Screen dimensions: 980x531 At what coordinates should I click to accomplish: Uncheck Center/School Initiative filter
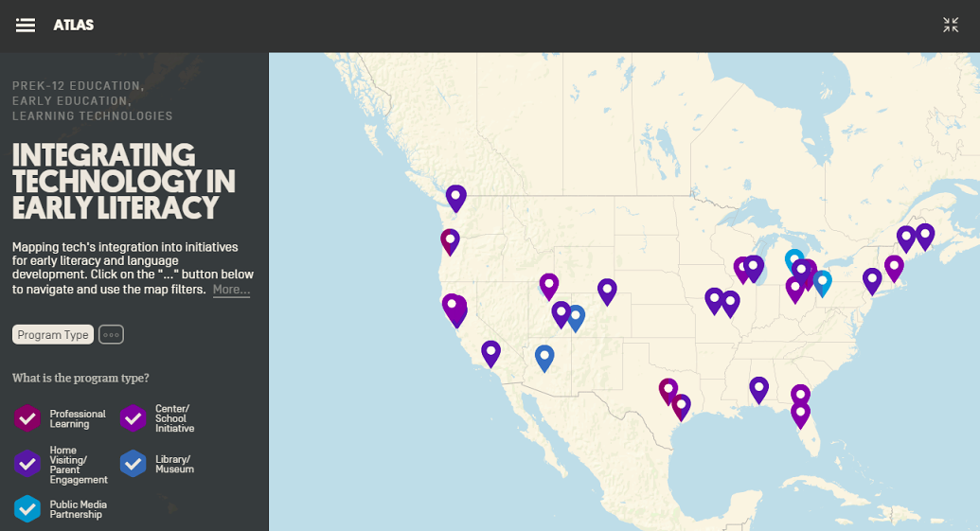point(134,418)
